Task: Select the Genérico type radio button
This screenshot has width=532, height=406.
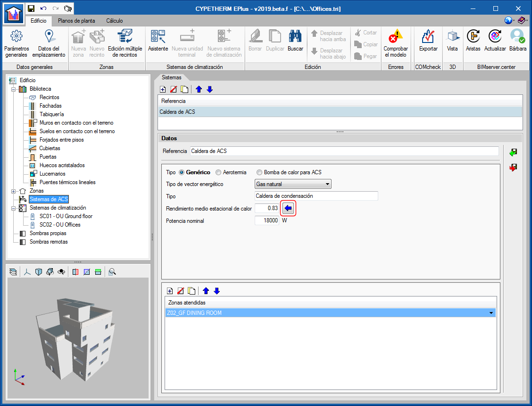Action: pos(182,172)
